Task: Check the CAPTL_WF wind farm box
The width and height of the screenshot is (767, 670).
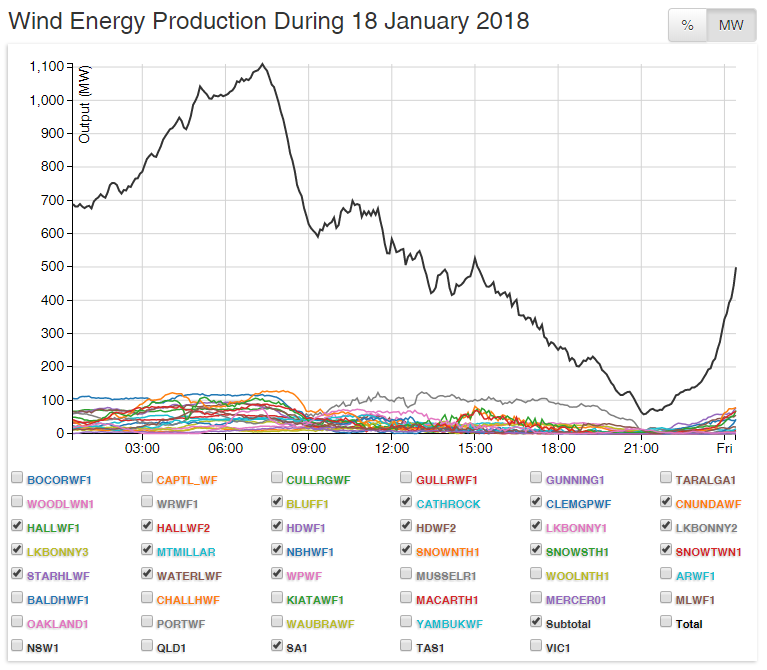Action: click(147, 479)
